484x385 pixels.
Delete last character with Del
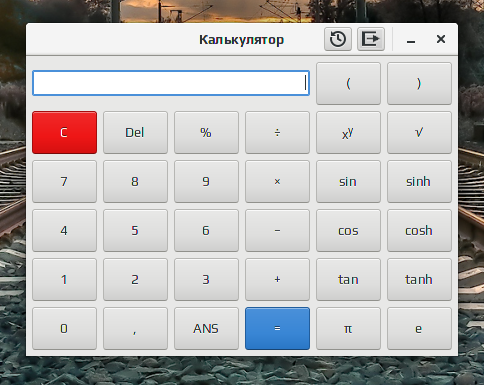pos(135,132)
